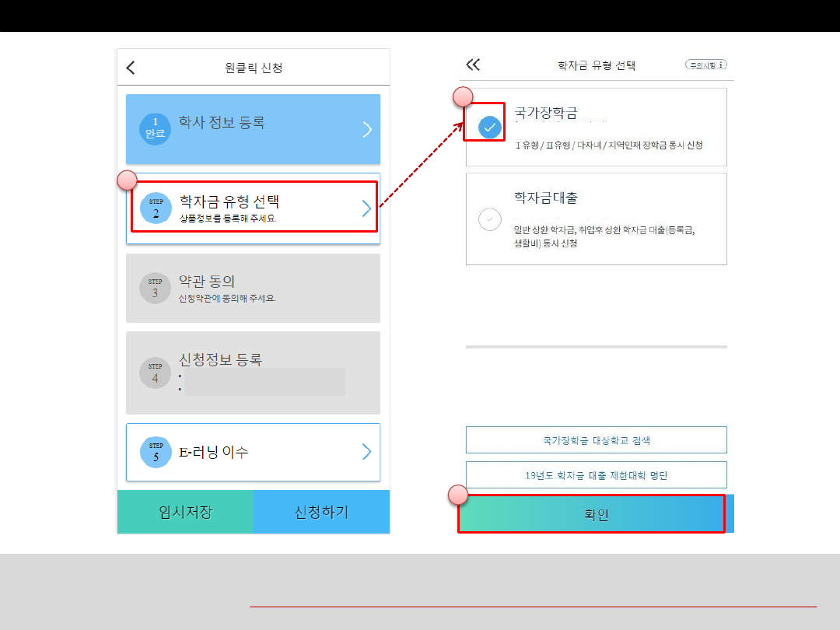Image resolution: width=840 pixels, height=630 pixels.
Task: Tap the STEP 5 circle badge
Action: click(156, 452)
